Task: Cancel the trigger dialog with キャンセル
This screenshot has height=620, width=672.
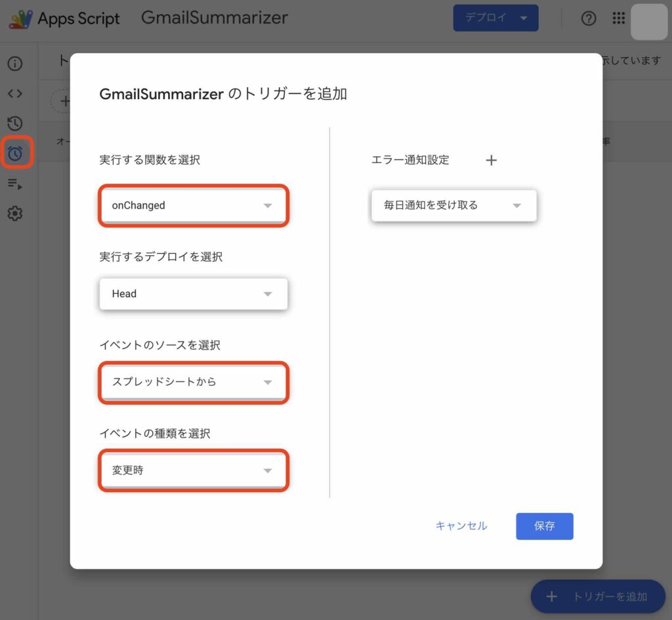Action: 461,526
